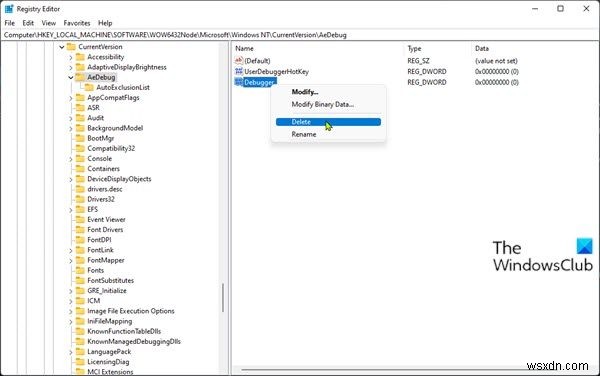Select the (Default) value name
This screenshot has width=600, height=376.
click(x=257, y=61)
